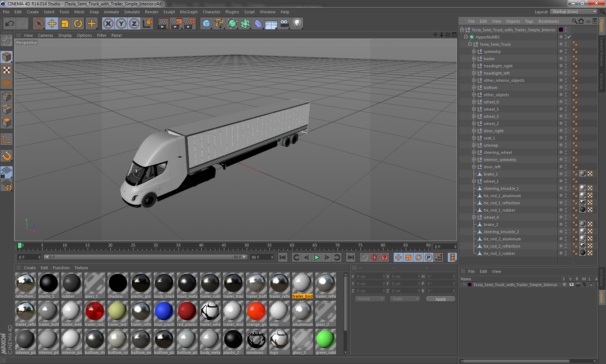Toggle visibility dot for brake_1
This screenshot has height=364, width=606.
point(561,173)
